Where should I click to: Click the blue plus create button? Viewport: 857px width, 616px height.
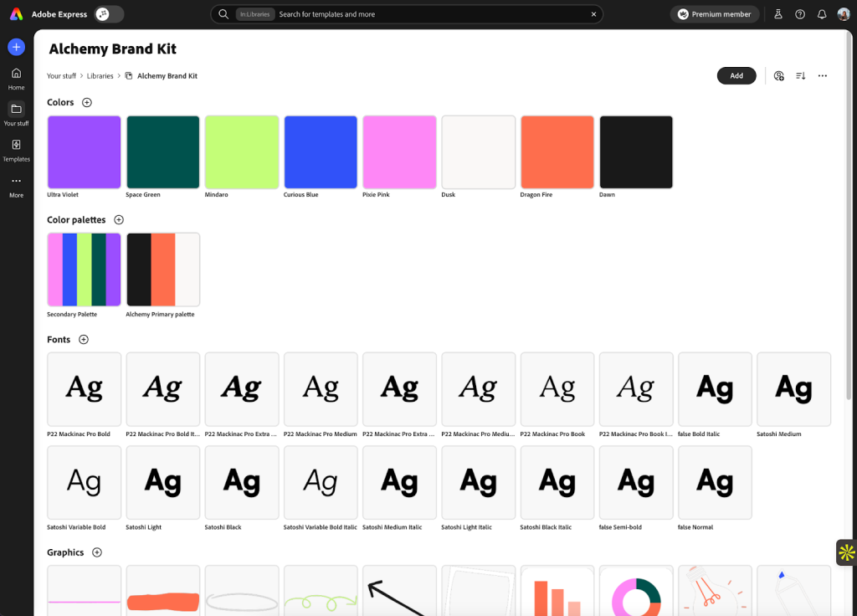pyautogui.click(x=17, y=47)
